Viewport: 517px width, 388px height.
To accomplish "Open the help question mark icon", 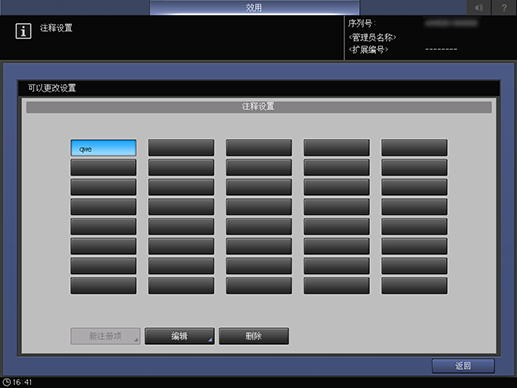I will pyautogui.click(x=504, y=7).
